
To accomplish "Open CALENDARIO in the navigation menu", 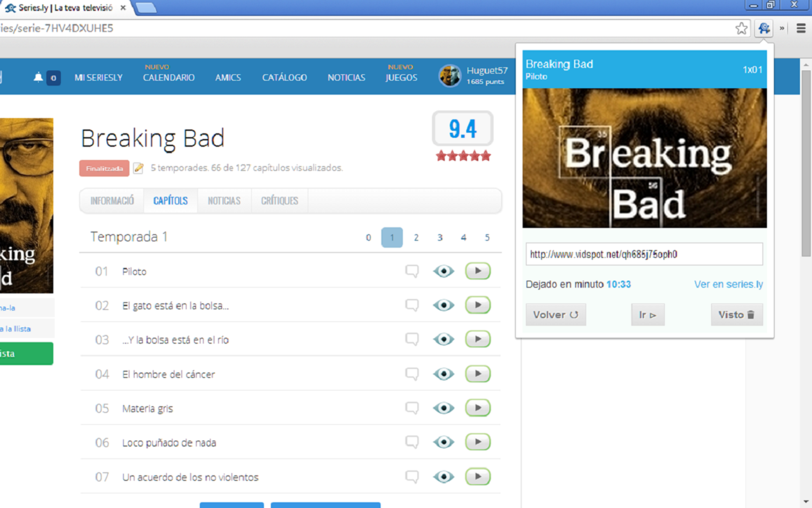I will [x=169, y=77].
